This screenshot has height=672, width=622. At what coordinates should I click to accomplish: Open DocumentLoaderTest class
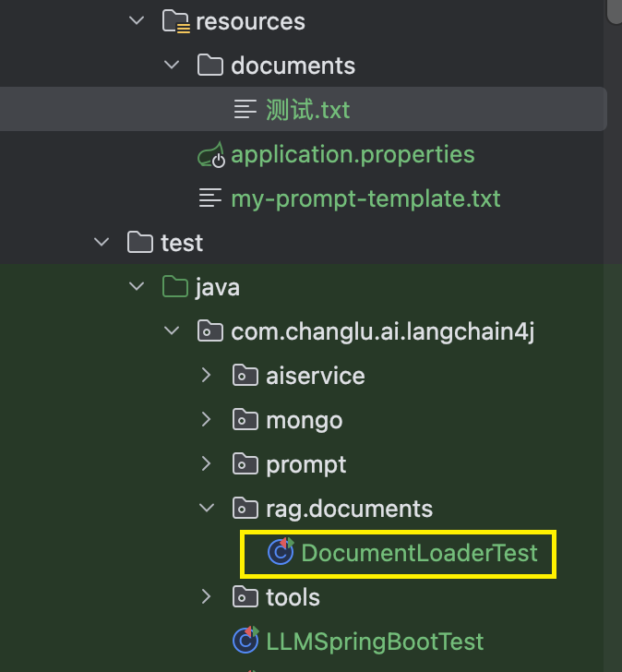(x=419, y=552)
